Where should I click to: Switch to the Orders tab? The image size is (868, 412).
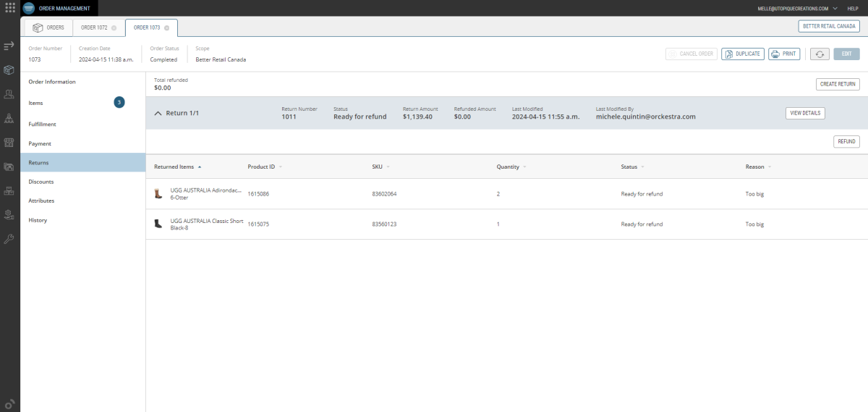point(48,28)
